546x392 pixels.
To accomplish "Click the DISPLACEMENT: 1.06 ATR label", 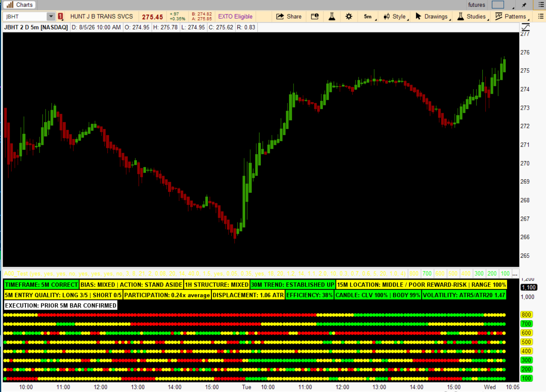I will 248,295.
